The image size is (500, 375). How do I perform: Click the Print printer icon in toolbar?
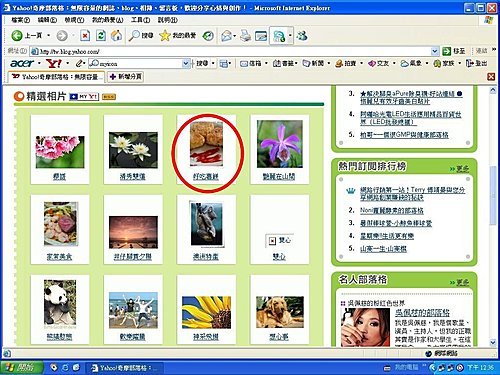coord(246,35)
